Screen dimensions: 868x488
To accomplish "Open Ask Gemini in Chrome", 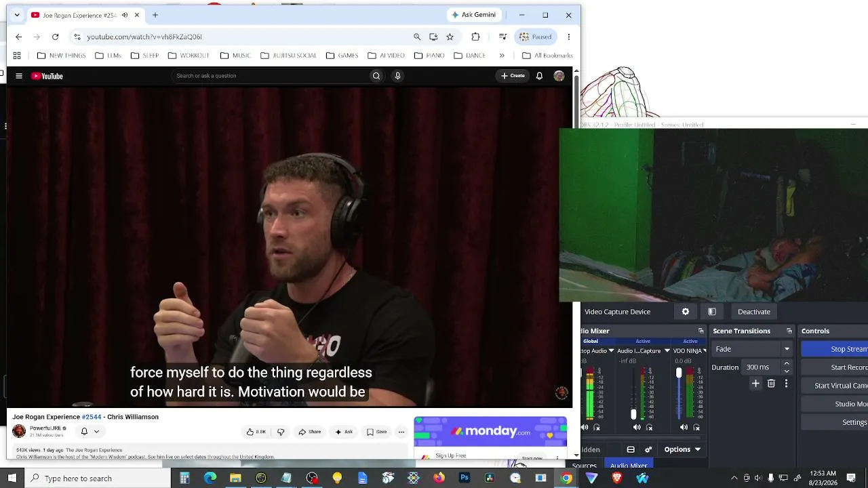I will pyautogui.click(x=474, y=15).
